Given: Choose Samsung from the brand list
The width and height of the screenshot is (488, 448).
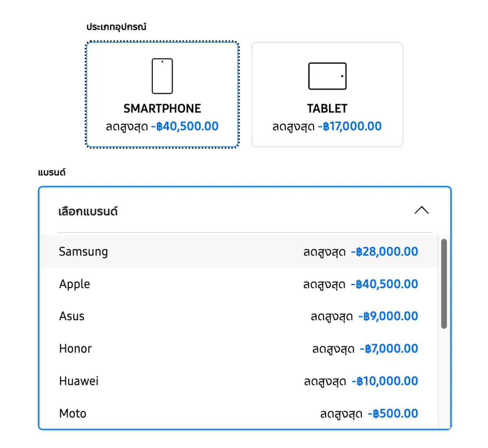Looking at the screenshot, I should pos(239,251).
